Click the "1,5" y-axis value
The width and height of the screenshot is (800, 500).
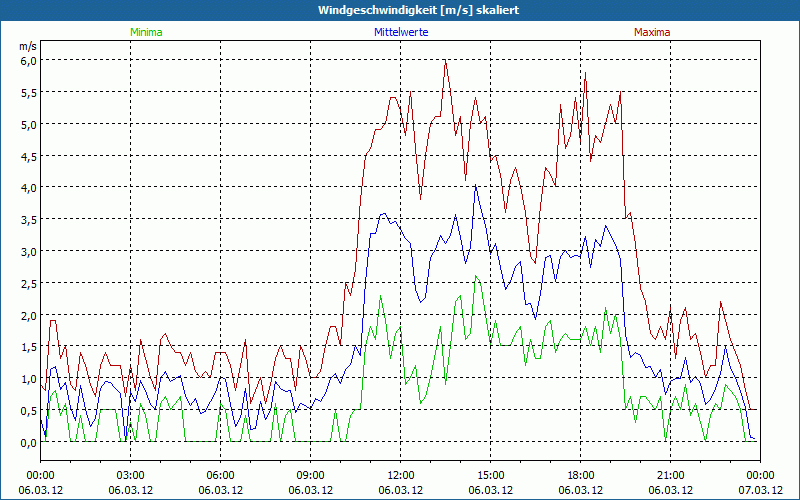[x=29, y=347]
